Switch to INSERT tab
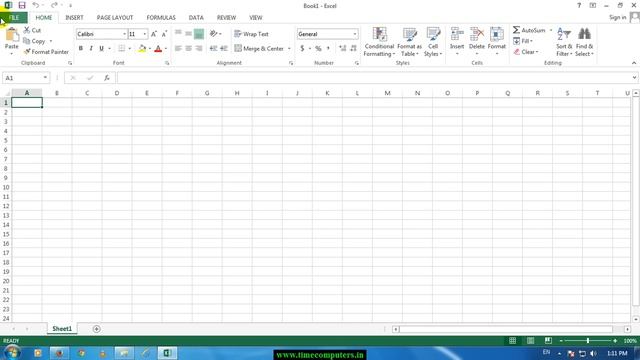Image resolution: width=640 pixels, height=360 pixels. (x=74, y=18)
